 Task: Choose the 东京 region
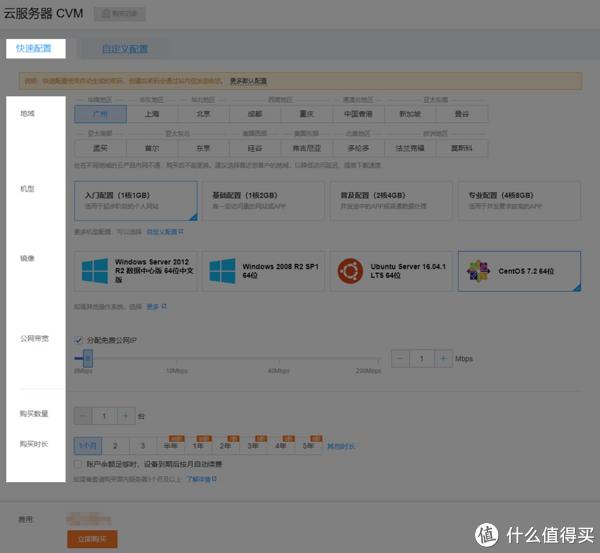[204, 148]
